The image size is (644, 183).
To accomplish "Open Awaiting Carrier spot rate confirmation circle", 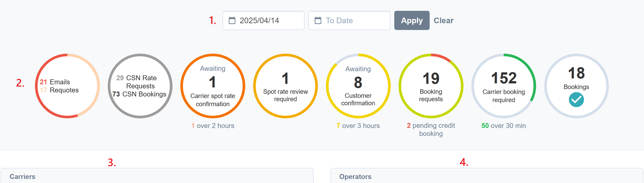I will (213, 86).
